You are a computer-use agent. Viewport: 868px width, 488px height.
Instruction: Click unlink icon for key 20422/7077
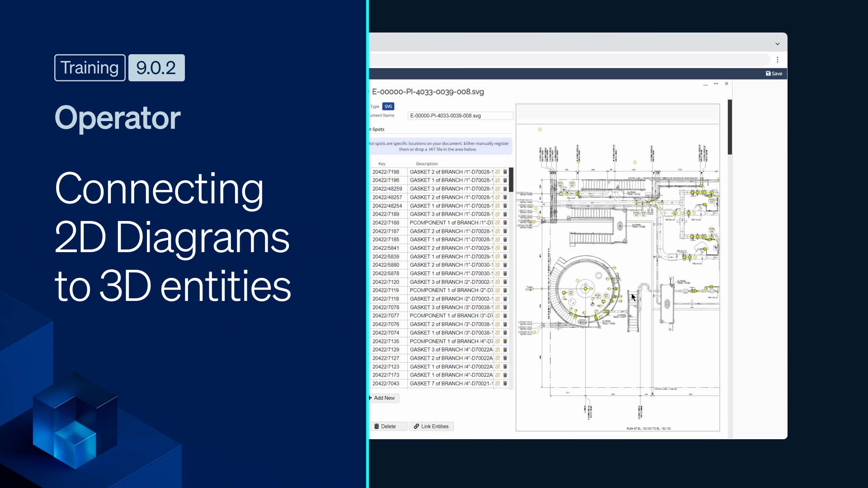click(x=497, y=316)
